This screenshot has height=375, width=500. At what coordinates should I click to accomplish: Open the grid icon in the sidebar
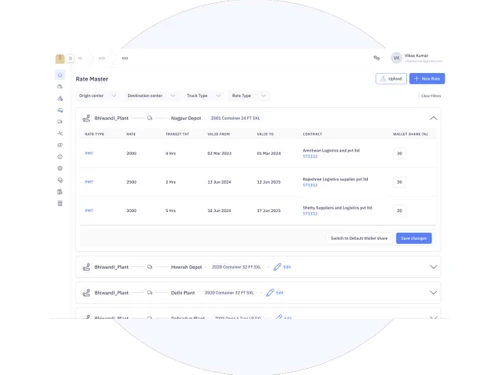click(60, 203)
